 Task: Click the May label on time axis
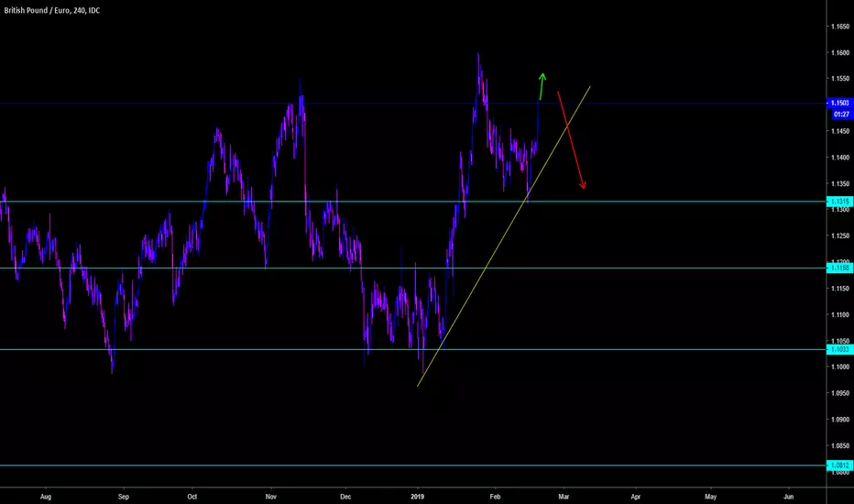point(711,497)
